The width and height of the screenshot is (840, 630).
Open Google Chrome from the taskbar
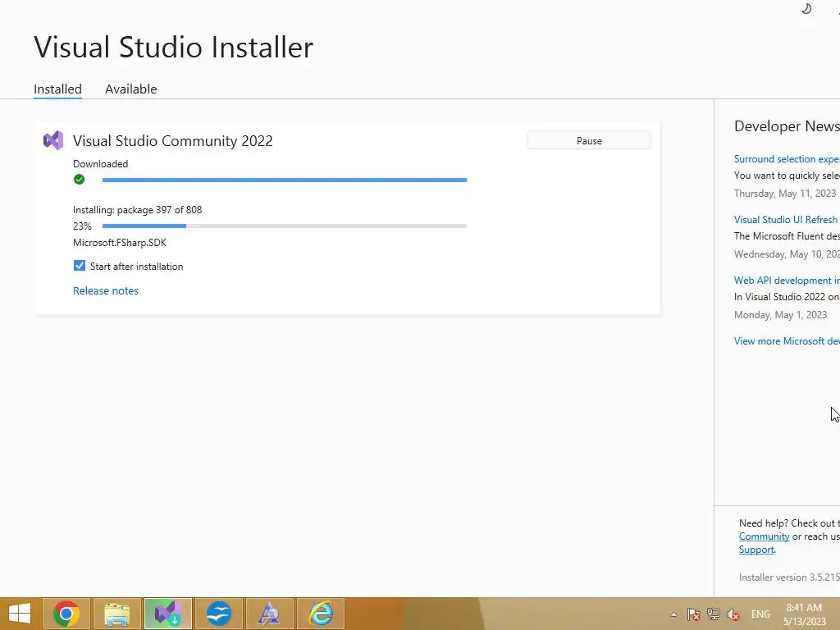click(x=66, y=614)
